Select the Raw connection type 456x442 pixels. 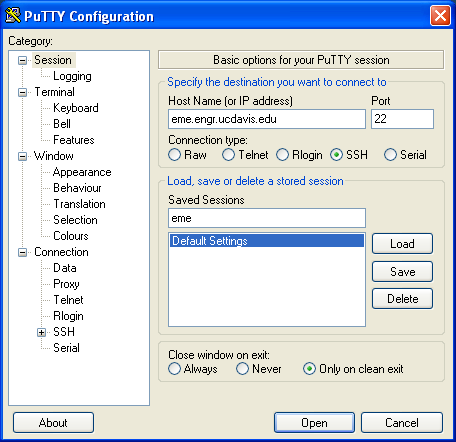(174, 155)
